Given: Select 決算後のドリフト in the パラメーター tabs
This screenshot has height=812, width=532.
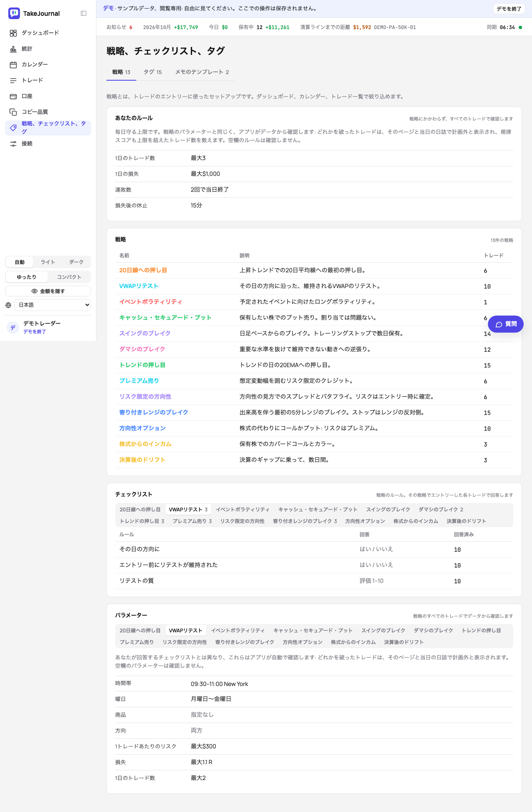Looking at the screenshot, I should click(x=404, y=642).
